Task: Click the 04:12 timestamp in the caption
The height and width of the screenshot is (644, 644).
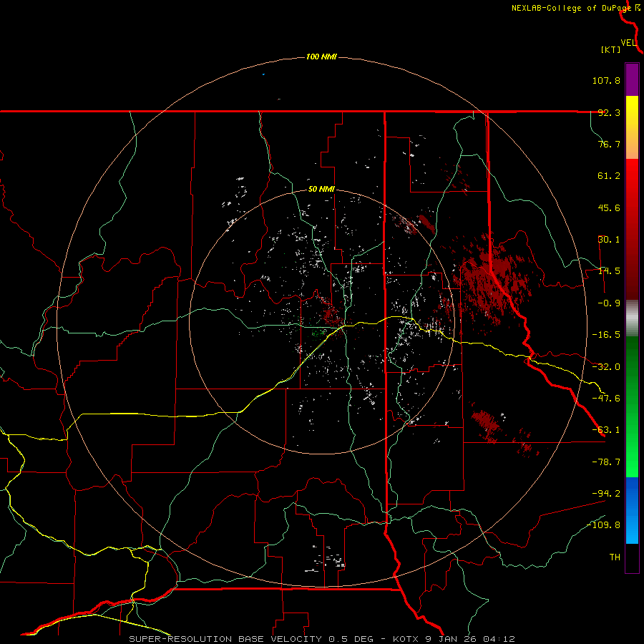Action: click(x=499, y=639)
